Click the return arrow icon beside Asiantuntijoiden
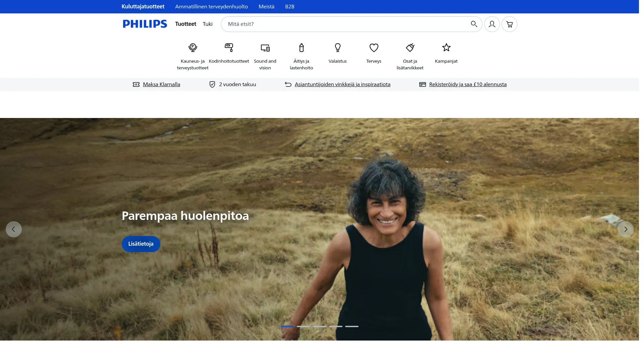This screenshot has width=644, height=362. pos(288,84)
